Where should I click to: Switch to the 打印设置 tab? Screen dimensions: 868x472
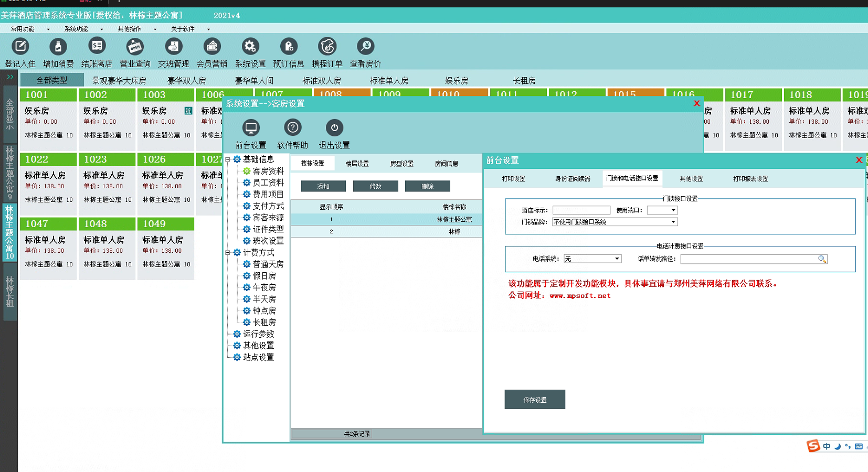tap(513, 179)
